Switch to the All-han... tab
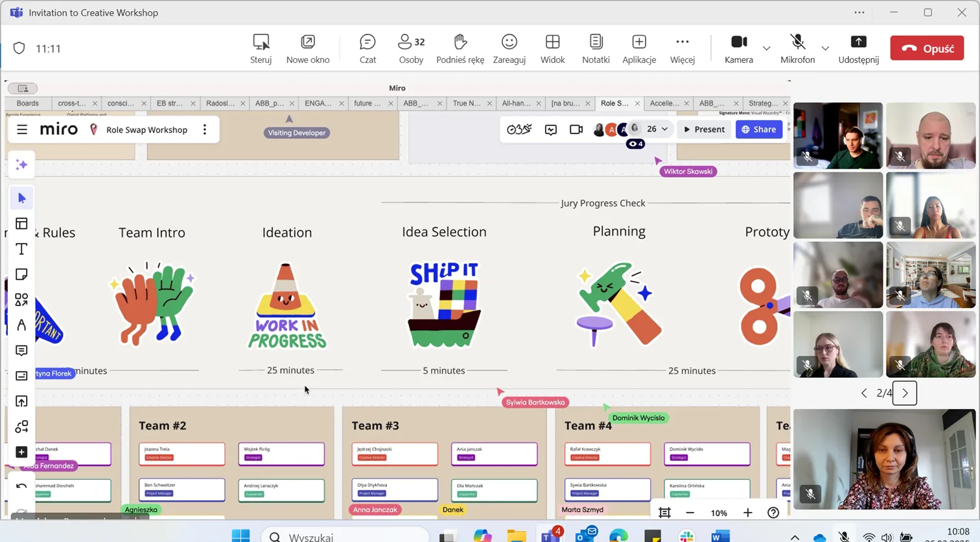 point(516,103)
